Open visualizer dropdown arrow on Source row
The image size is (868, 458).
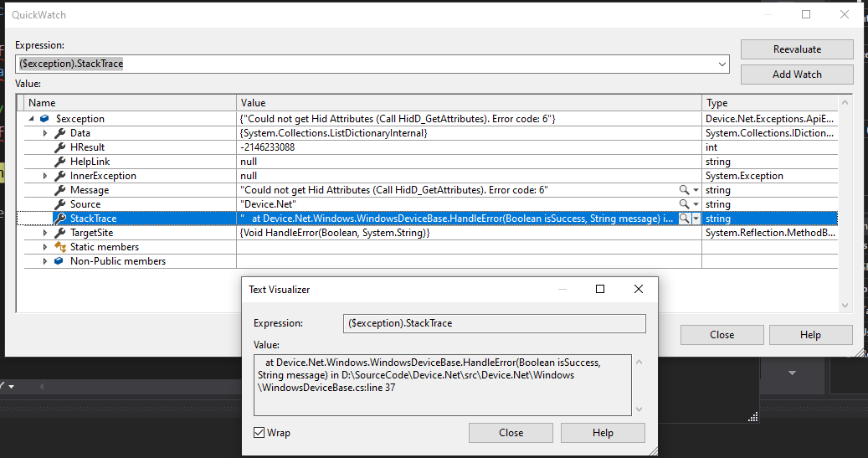pyautogui.click(x=696, y=204)
